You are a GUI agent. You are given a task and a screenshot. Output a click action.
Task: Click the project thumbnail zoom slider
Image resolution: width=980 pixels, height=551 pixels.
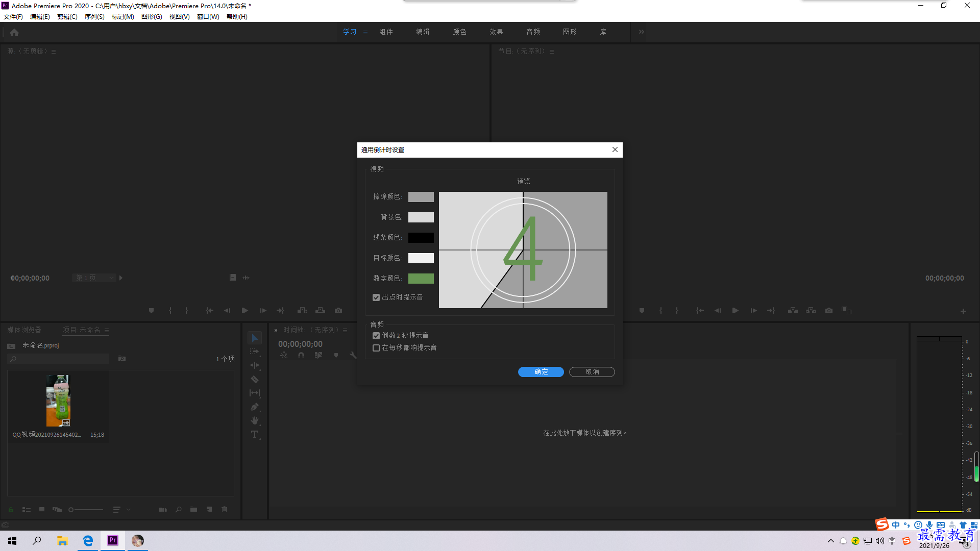[86, 510]
